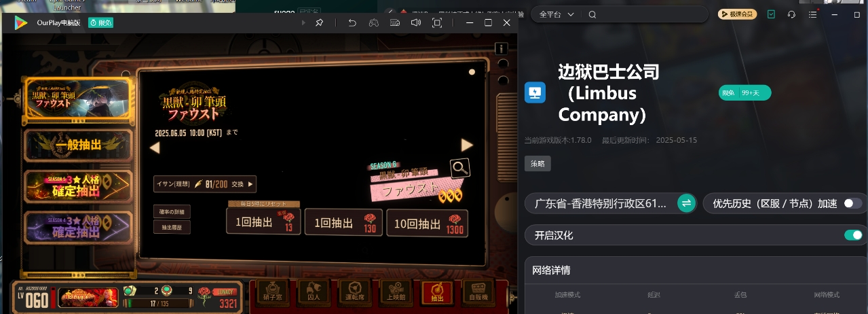Switch to the 囚人 menu tab

pyautogui.click(x=313, y=292)
